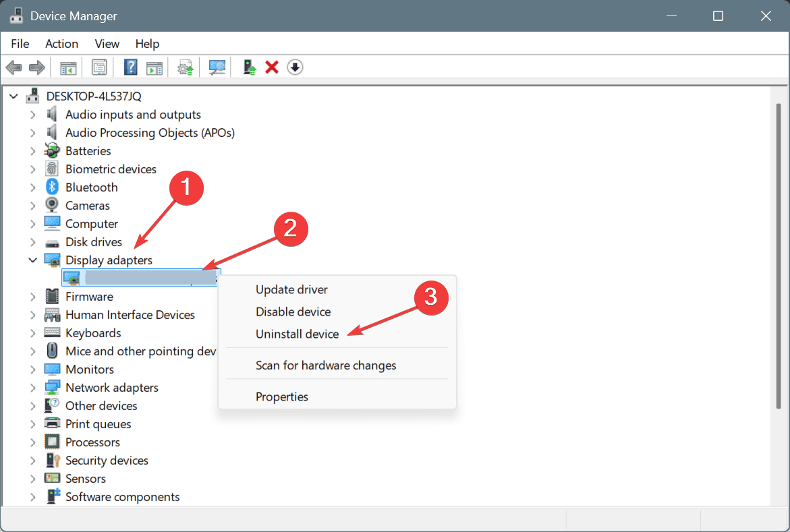Select the Other devices label
790x532 pixels.
click(x=101, y=405)
